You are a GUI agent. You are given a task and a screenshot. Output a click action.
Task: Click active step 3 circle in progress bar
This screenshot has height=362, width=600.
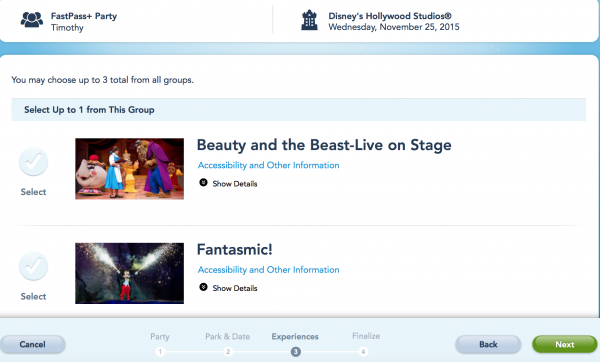[x=295, y=351]
